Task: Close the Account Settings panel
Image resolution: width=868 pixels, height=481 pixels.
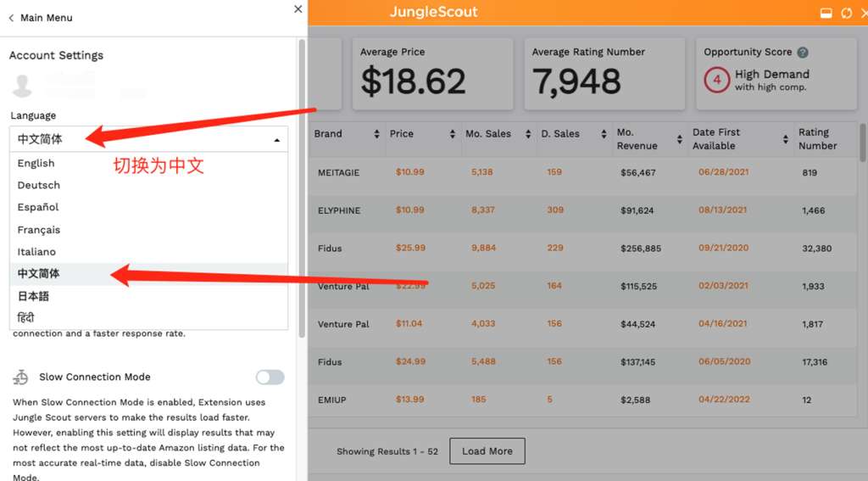Action: click(298, 8)
